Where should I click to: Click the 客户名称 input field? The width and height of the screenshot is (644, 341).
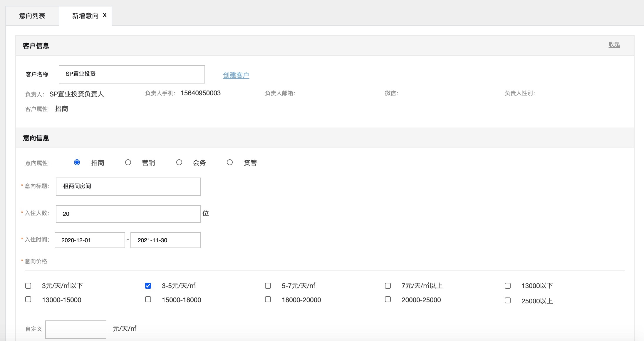pyautogui.click(x=132, y=74)
